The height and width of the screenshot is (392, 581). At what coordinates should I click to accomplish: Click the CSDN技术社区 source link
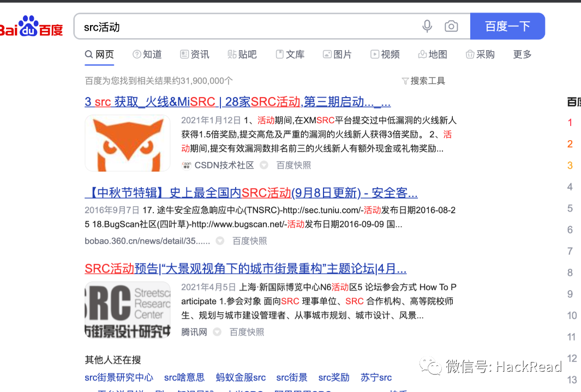tap(224, 165)
